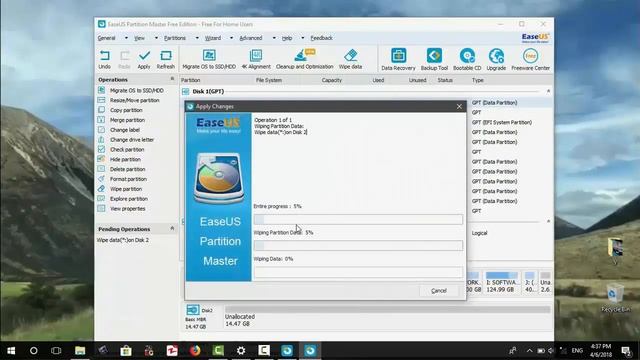Expand dropdown arrow next to View
This screenshot has height=360, width=640.
pos(156,38)
